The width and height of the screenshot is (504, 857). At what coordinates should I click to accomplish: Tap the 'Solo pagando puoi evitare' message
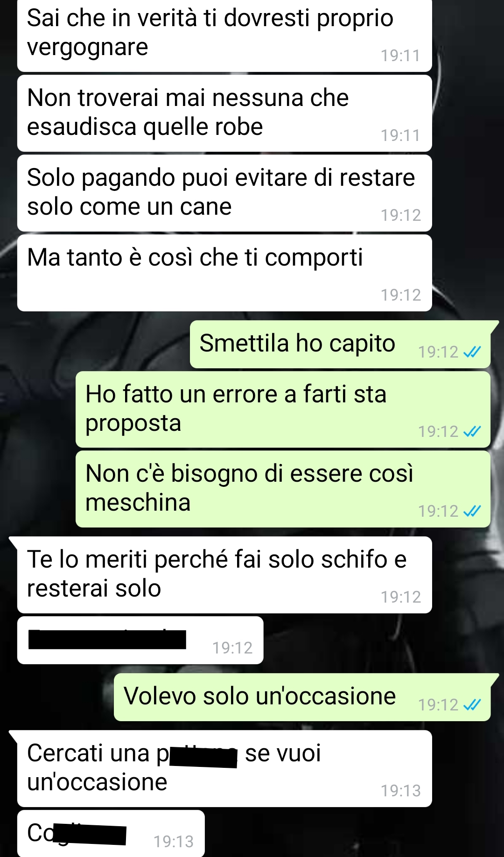tap(224, 193)
